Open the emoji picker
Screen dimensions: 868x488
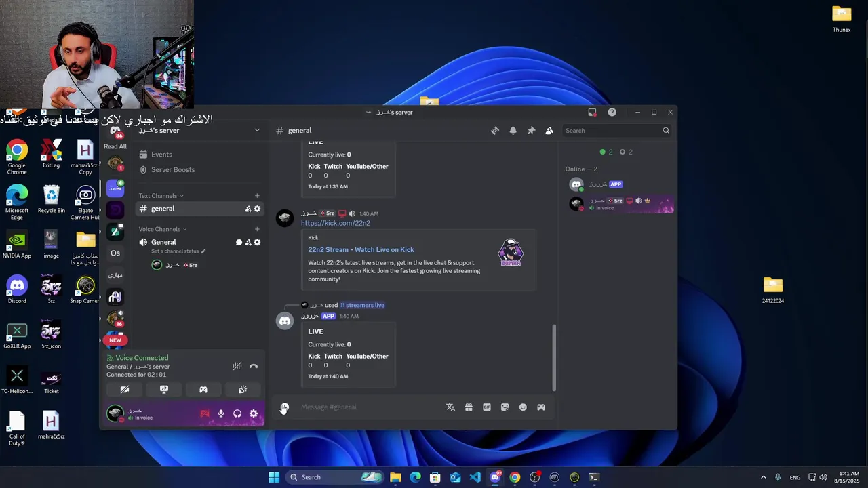coord(523,407)
